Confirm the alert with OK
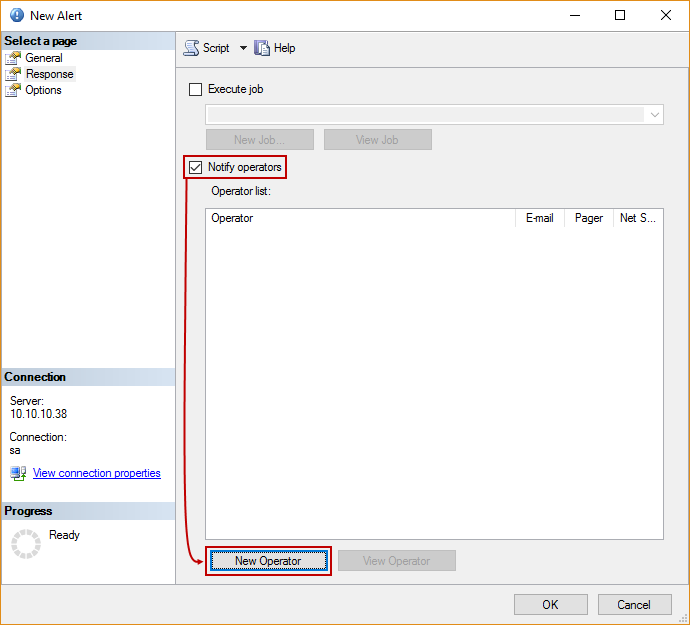Image resolution: width=690 pixels, height=625 pixels. point(551,605)
